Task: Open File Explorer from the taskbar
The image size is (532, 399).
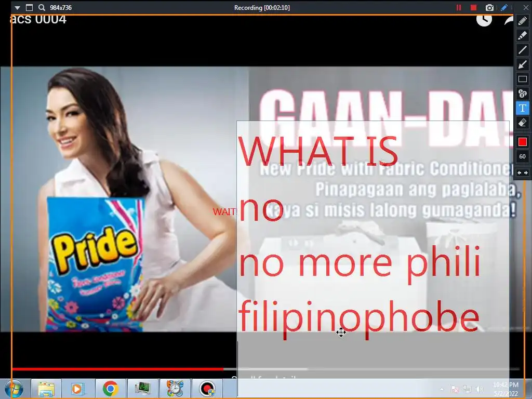Action: (46, 389)
